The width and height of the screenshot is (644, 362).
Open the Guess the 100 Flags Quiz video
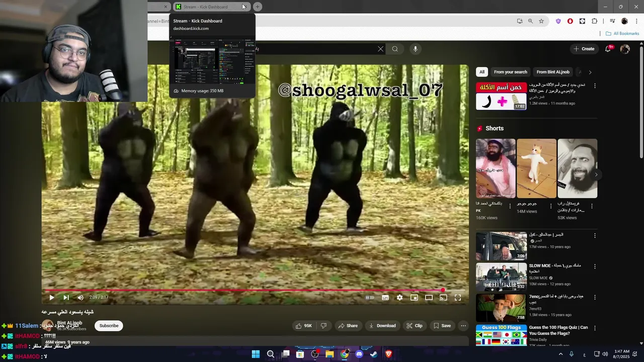point(558,330)
